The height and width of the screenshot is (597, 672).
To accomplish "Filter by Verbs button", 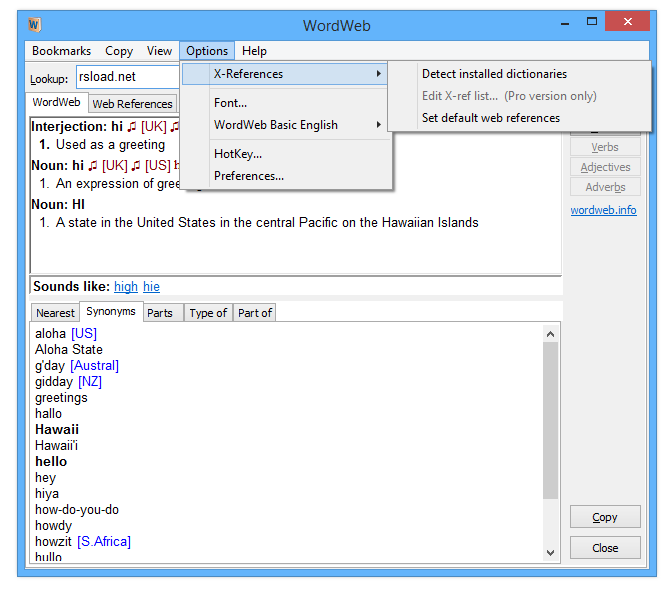I will (605, 147).
